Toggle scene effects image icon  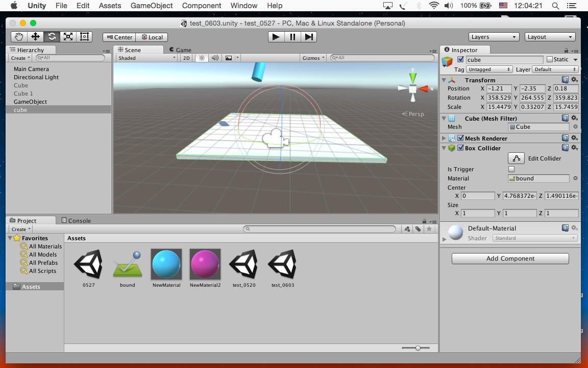coord(228,58)
